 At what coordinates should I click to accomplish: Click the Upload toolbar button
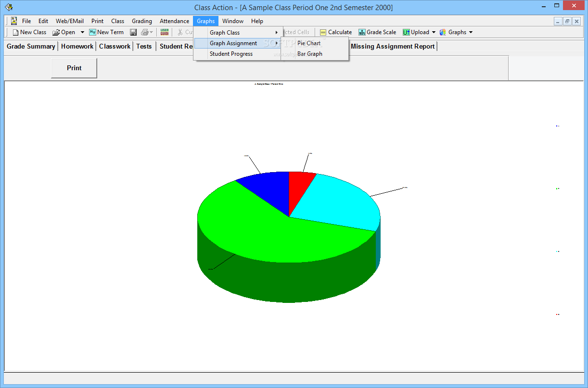click(x=416, y=32)
